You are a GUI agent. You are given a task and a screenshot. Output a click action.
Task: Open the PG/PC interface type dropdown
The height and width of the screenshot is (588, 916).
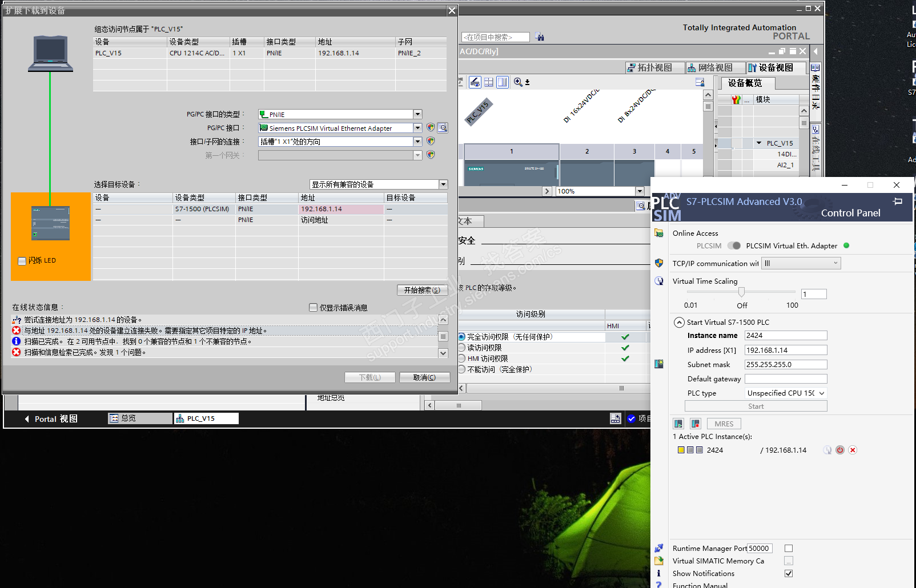(417, 114)
